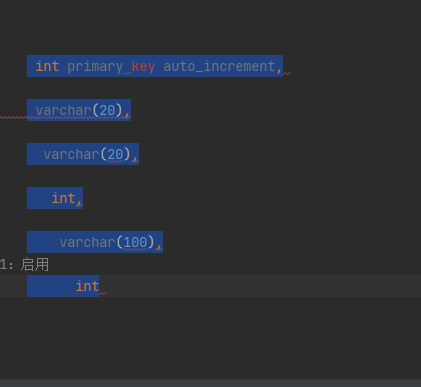The width and height of the screenshot is (421, 387).
Task: Click the 'auto_increment' keyword
Action: click(219, 67)
